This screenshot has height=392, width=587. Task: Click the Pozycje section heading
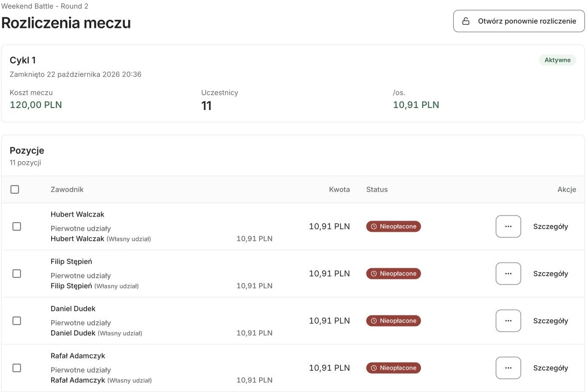27,151
